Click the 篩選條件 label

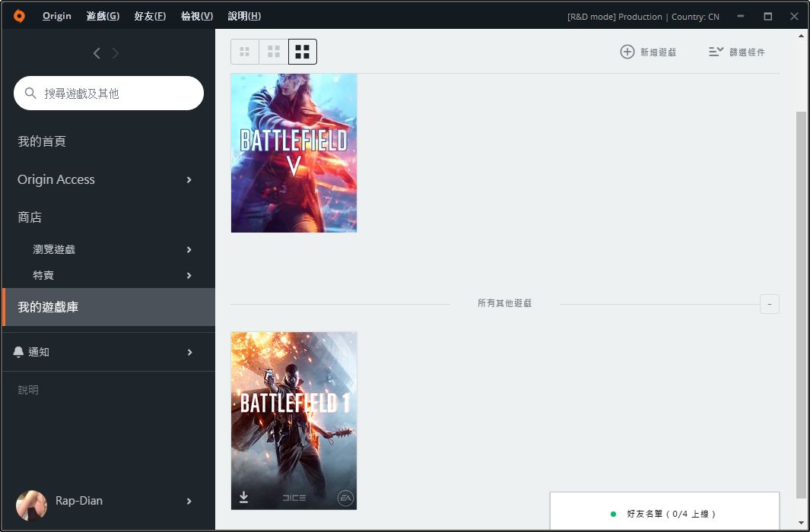pos(747,52)
